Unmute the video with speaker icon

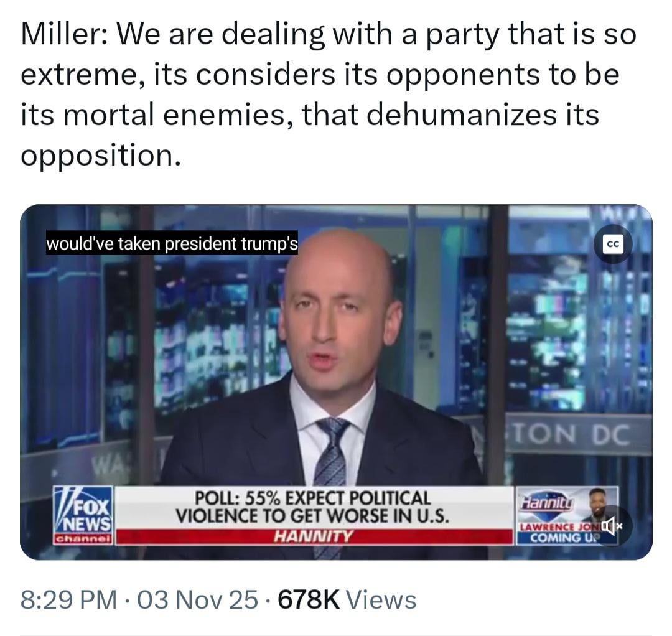614,525
